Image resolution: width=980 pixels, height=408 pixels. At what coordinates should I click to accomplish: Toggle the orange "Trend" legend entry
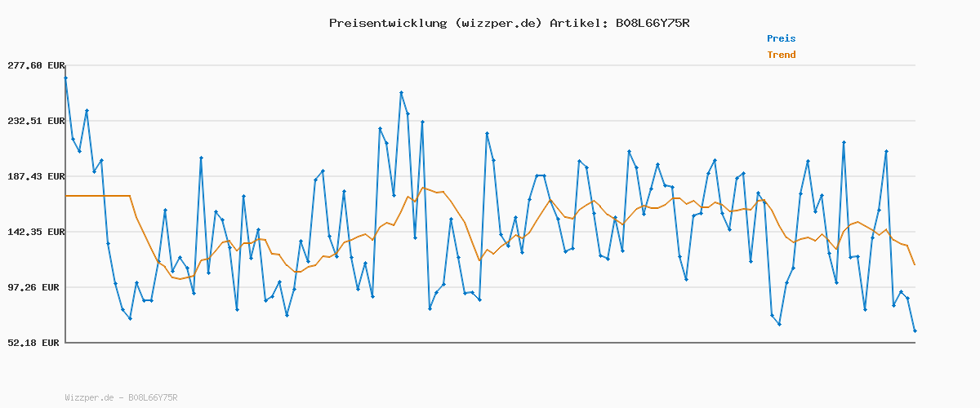tap(781, 55)
